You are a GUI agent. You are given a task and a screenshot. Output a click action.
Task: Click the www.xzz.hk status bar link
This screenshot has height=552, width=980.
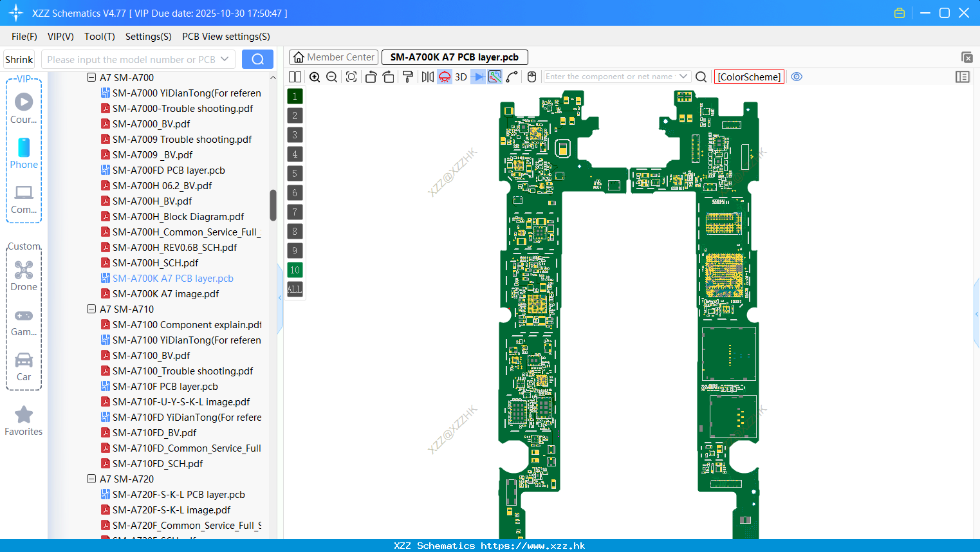533,546
